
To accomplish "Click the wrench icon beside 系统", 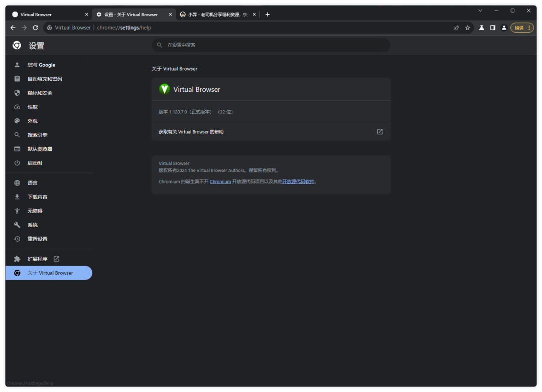I will pyautogui.click(x=17, y=225).
